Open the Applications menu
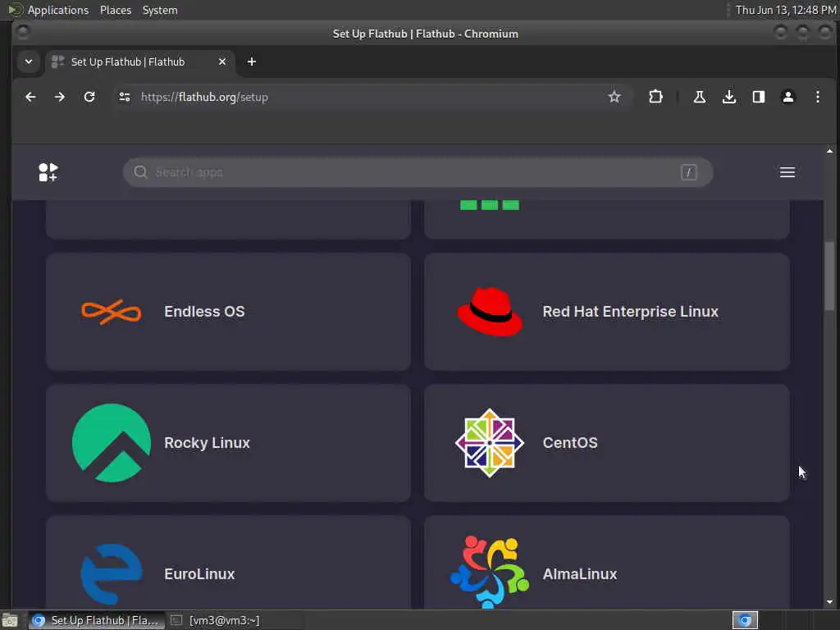840x630 pixels. pos(58,10)
